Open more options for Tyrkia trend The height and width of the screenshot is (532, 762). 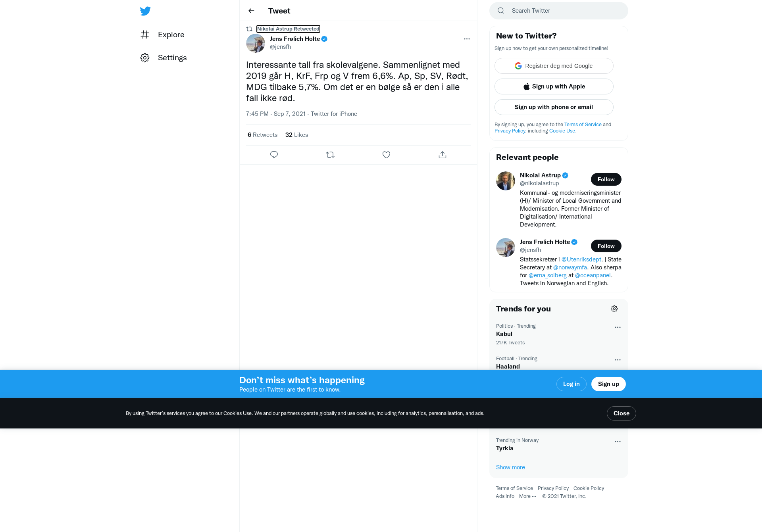tap(618, 442)
